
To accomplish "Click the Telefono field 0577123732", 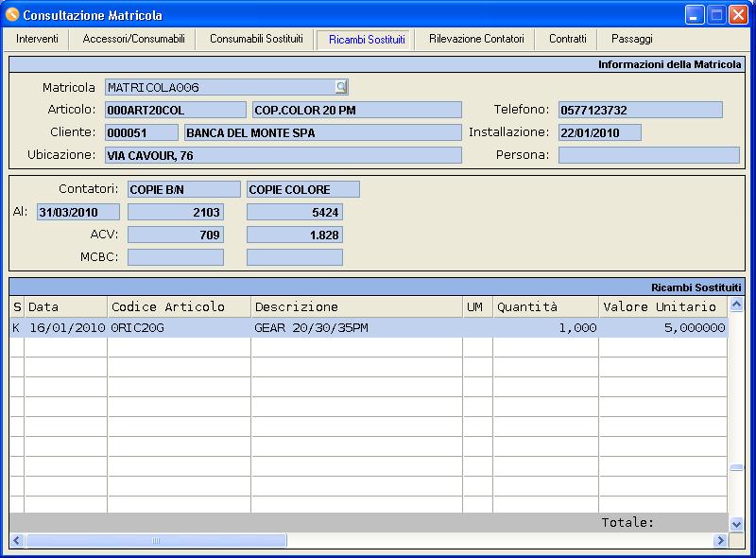I will click(x=641, y=110).
